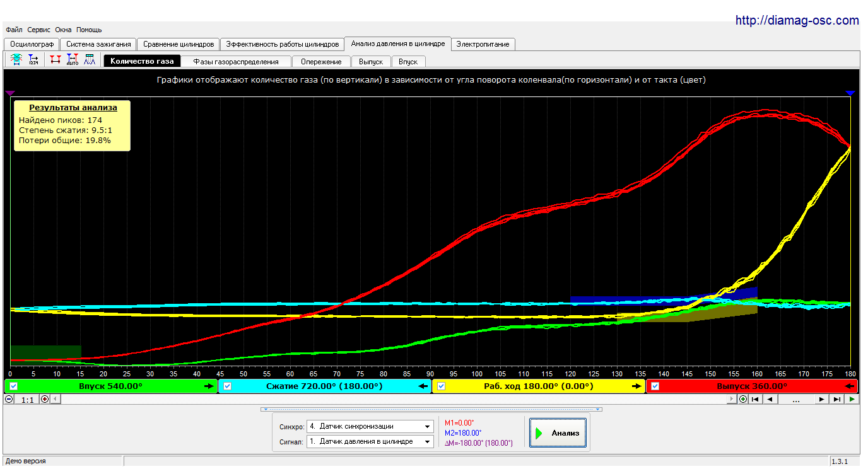Select the Анализ давления в цилиндре tab
The image size is (868, 469).
pyautogui.click(x=398, y=43)
